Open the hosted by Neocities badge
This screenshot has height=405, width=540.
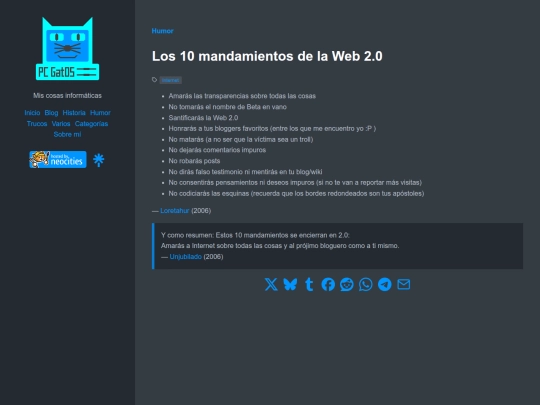(58, 159)
